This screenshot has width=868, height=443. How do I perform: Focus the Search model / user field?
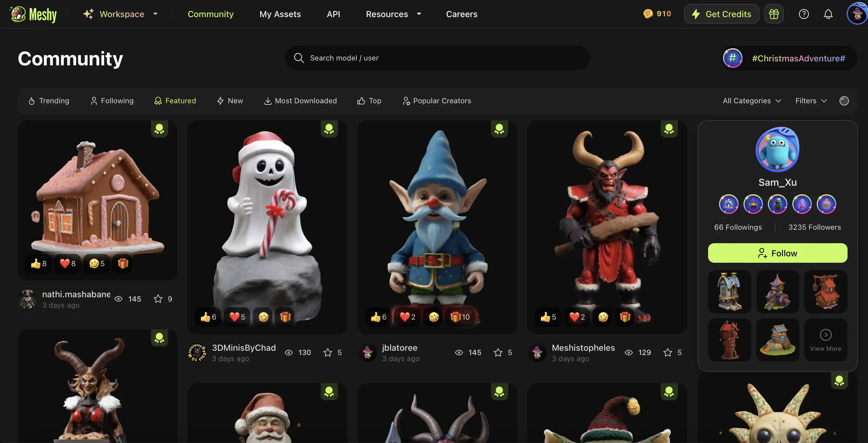click(x=437, y=58)
